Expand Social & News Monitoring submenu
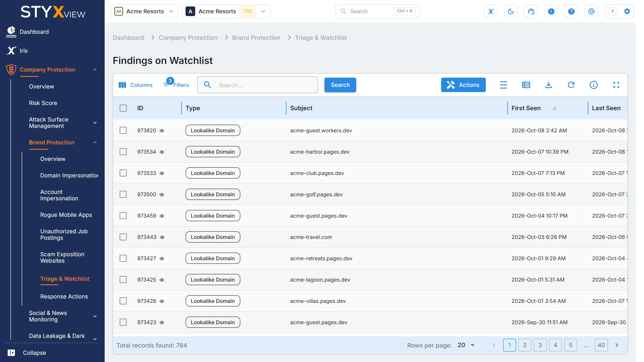 95,316
